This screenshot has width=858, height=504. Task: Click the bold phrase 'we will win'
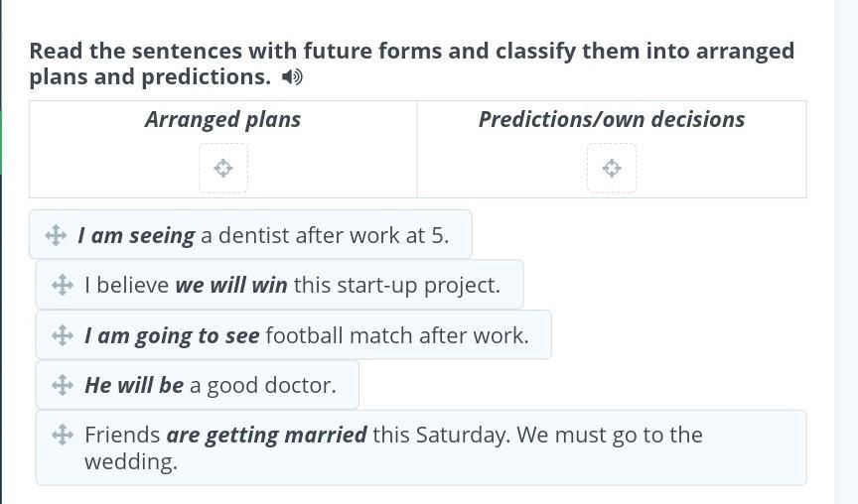pyautogui.click(x=231, y=285)
